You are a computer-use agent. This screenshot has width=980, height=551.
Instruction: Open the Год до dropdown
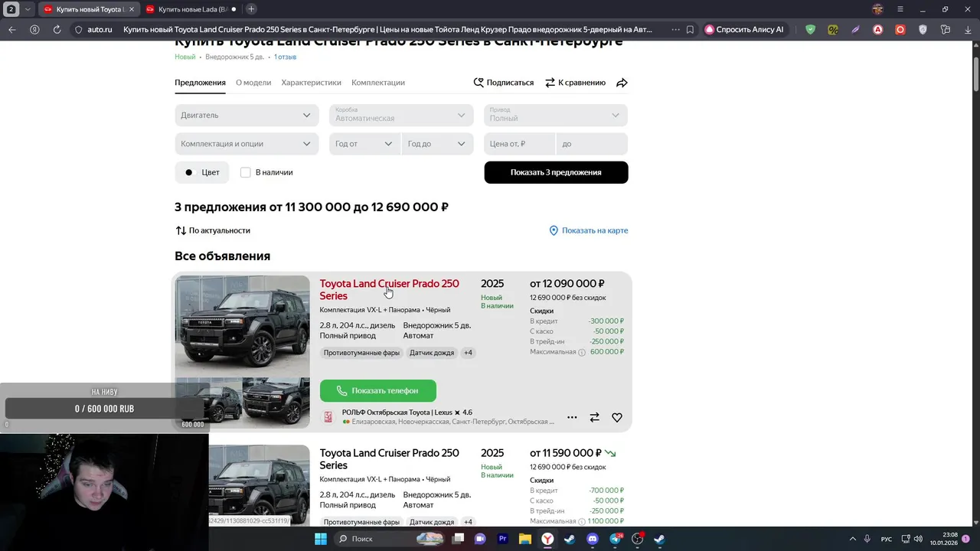pos(437,144)
